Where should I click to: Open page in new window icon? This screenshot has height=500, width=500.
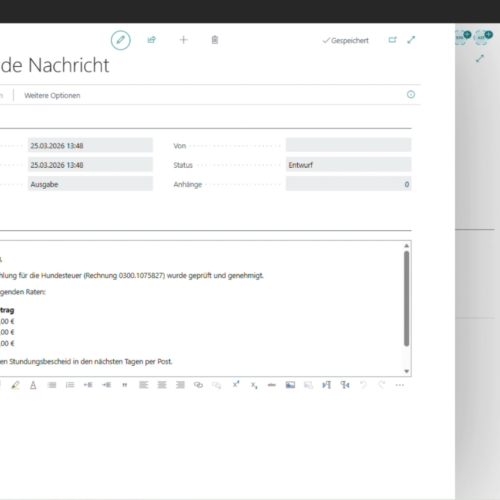tap(392, 40)
